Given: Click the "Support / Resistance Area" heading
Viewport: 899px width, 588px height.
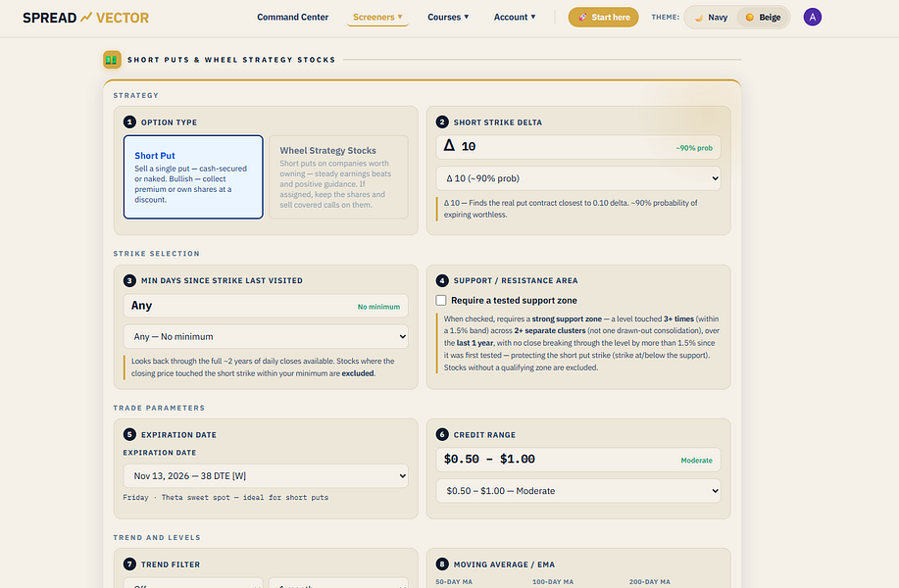Looking at the screenshot, I should 516,281.
